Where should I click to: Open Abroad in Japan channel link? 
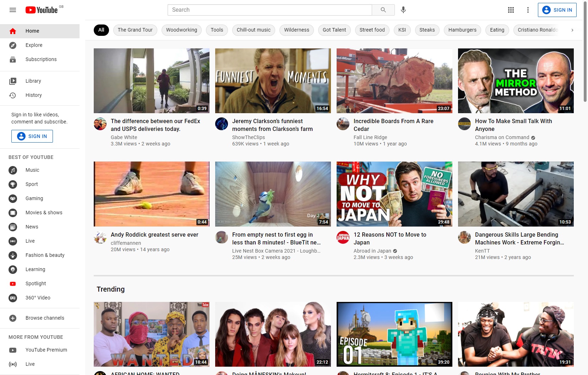point(372,251)
